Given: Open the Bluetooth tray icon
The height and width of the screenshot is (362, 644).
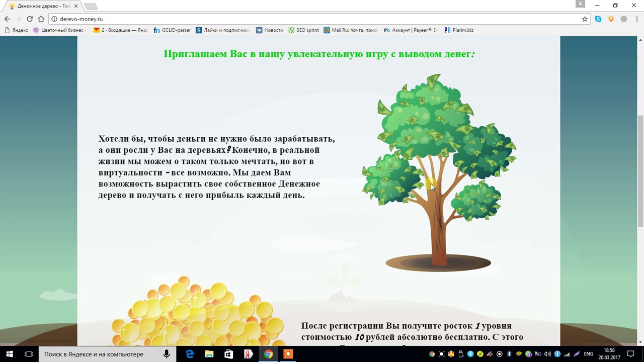Looking at the screenshot, I should [x=509, y=354].
